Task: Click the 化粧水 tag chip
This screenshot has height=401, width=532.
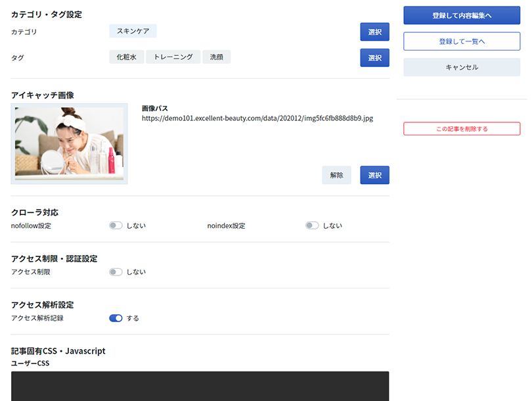Action: click(x=127, y=57)
